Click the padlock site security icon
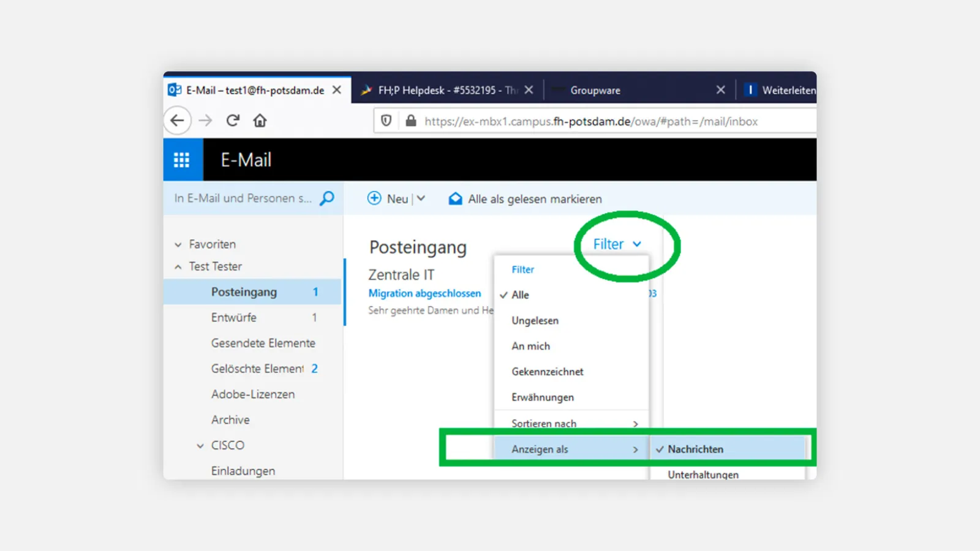This screenshot has width=980, height=551. pos(411,121)
